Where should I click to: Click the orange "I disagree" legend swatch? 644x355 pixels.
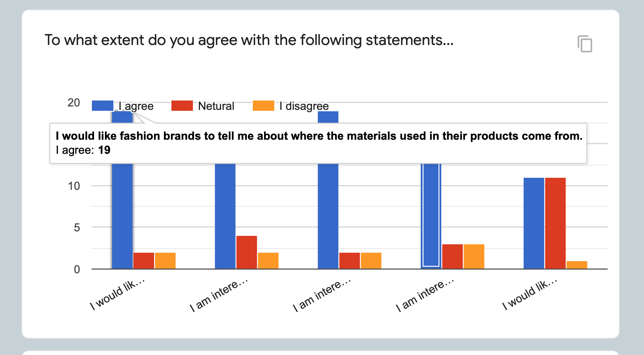click(x=263, y=106)
